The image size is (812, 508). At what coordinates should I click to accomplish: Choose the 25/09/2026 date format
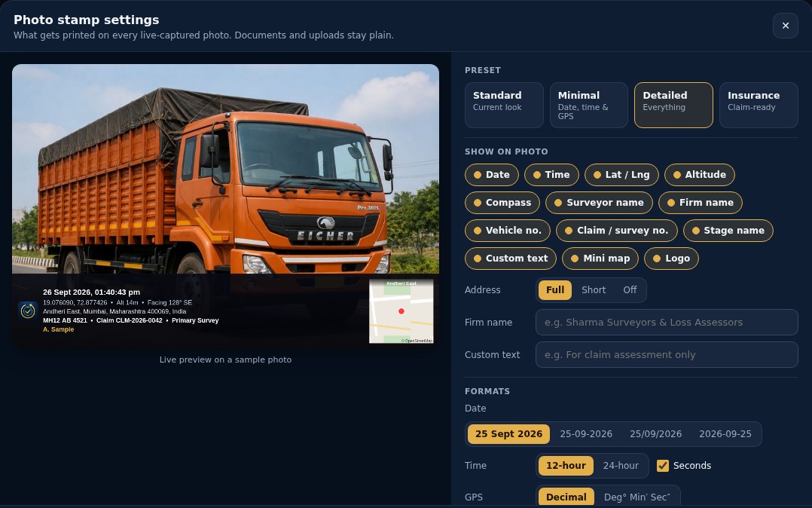655,434
